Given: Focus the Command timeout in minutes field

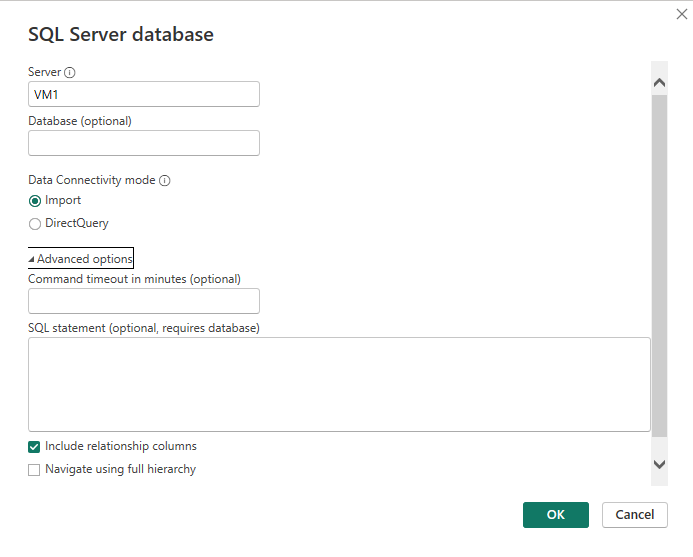Looking at the screenshot, I should (144, 301).
